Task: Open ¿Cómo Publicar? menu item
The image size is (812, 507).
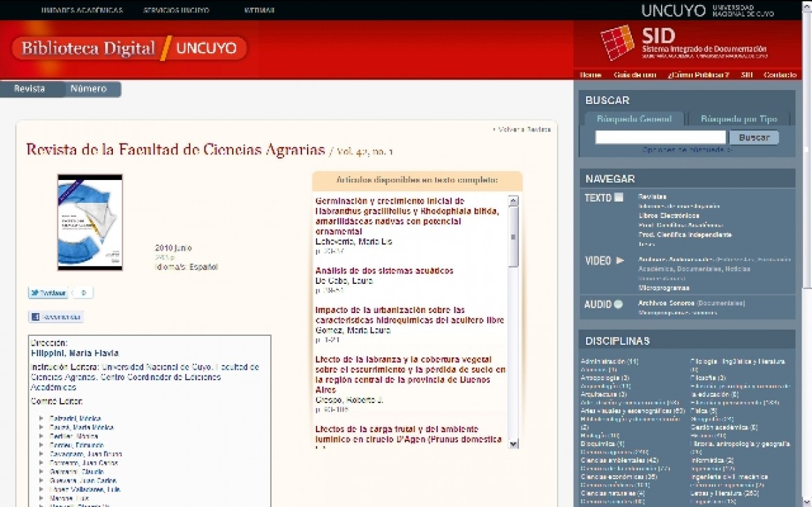Action: [698, 75]
